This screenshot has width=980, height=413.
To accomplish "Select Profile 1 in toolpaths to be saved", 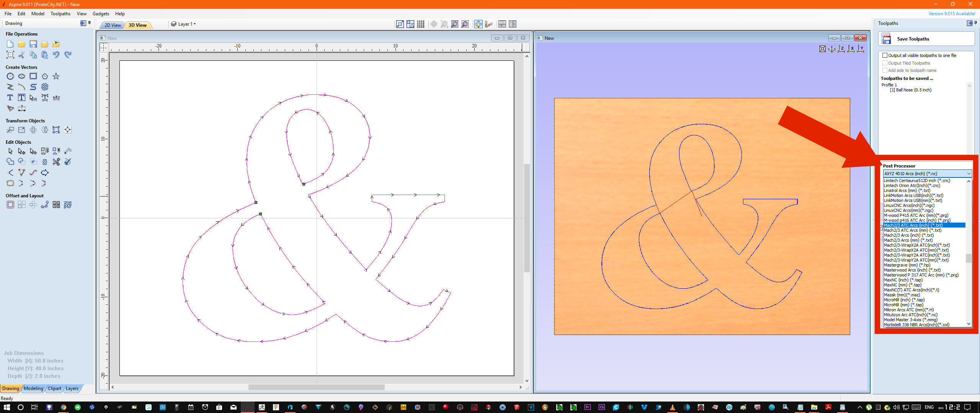I will click(889, 85).
